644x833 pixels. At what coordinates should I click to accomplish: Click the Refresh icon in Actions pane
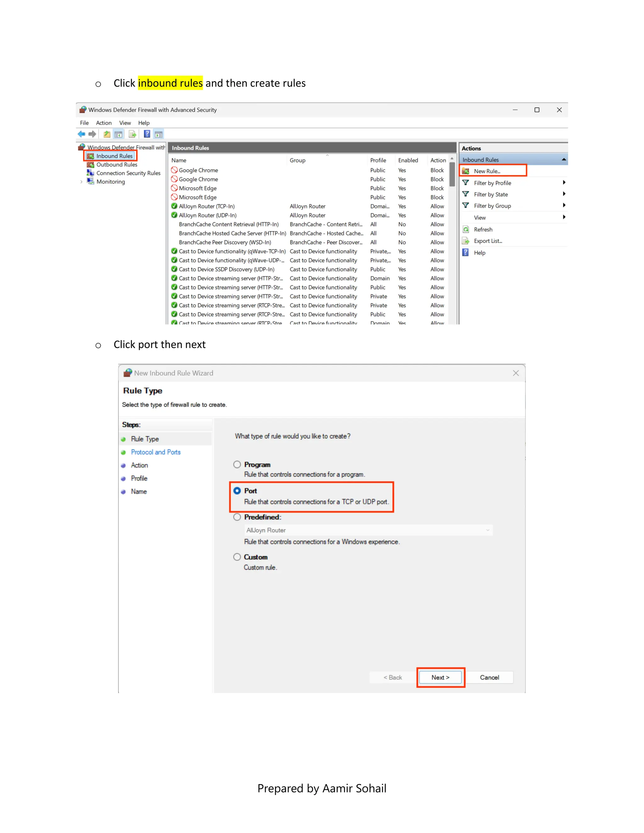pos(466,229)
